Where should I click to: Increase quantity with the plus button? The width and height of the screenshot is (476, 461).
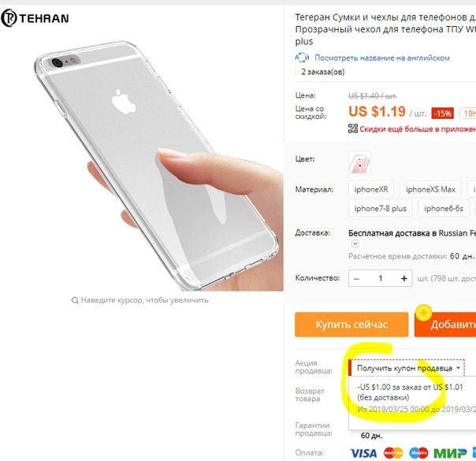pos(403,278)
